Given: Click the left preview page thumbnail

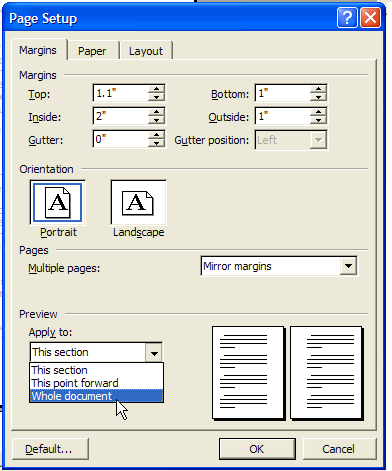Looking at the screenshot, I should pyautogui.click(x=248, y=372).
